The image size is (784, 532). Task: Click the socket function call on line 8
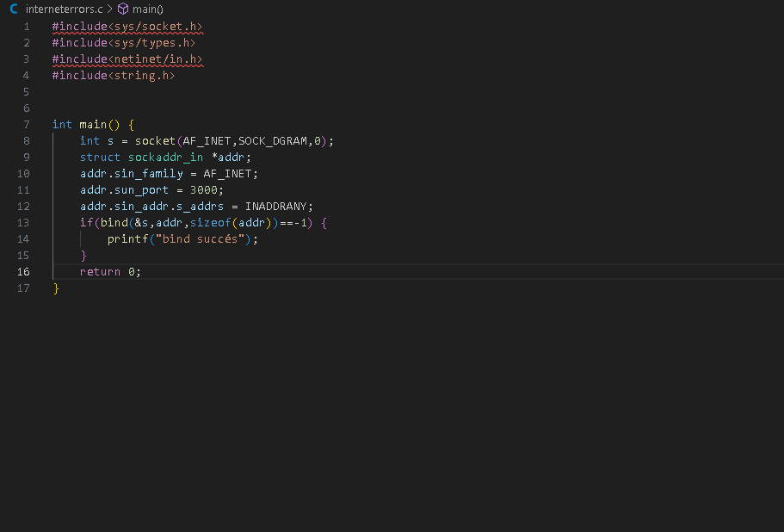(155, 140)
